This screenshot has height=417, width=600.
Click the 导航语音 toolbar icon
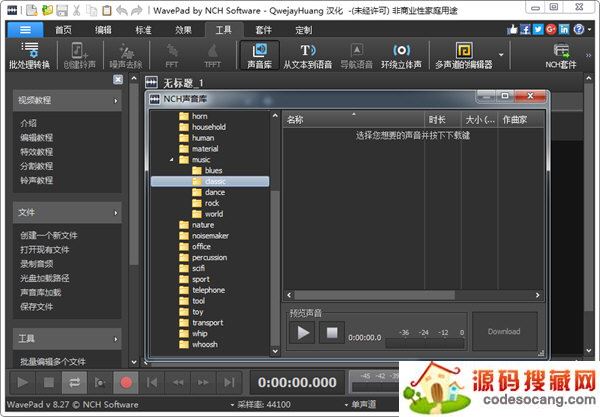click(x=357, y=56)
